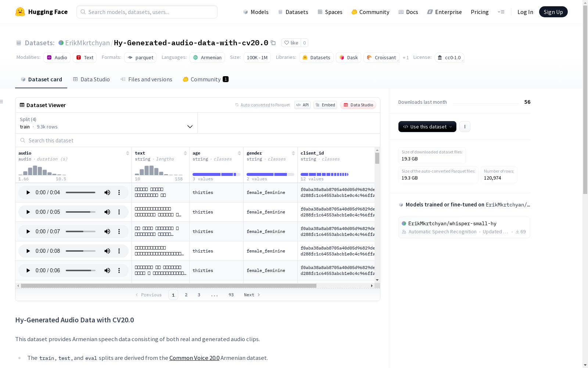The width and height of the screenshot is (588, 368).
Task: Focus the Search models, datasets, users field
Action: pyautogui.click(x=147, y=12)
